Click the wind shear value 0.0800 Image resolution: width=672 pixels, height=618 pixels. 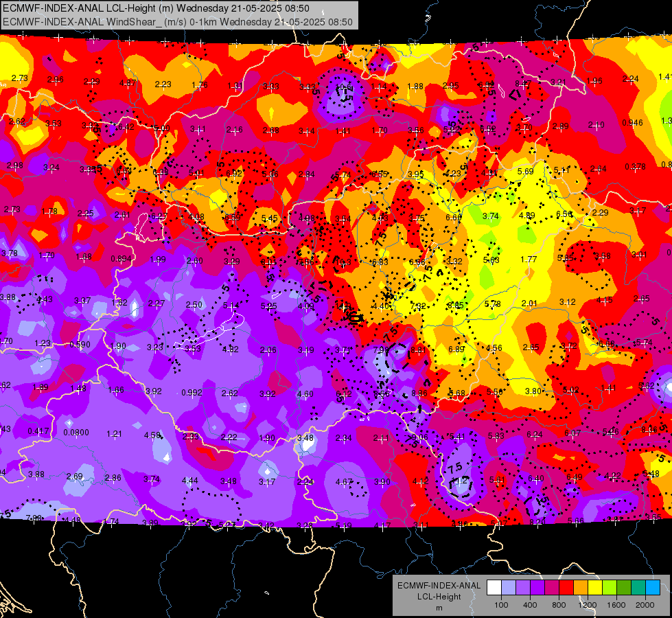[76, 433]
